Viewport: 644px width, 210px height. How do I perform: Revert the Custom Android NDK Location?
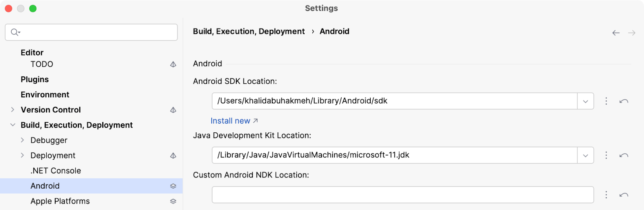pyautogui.click(x=624, y=195)
